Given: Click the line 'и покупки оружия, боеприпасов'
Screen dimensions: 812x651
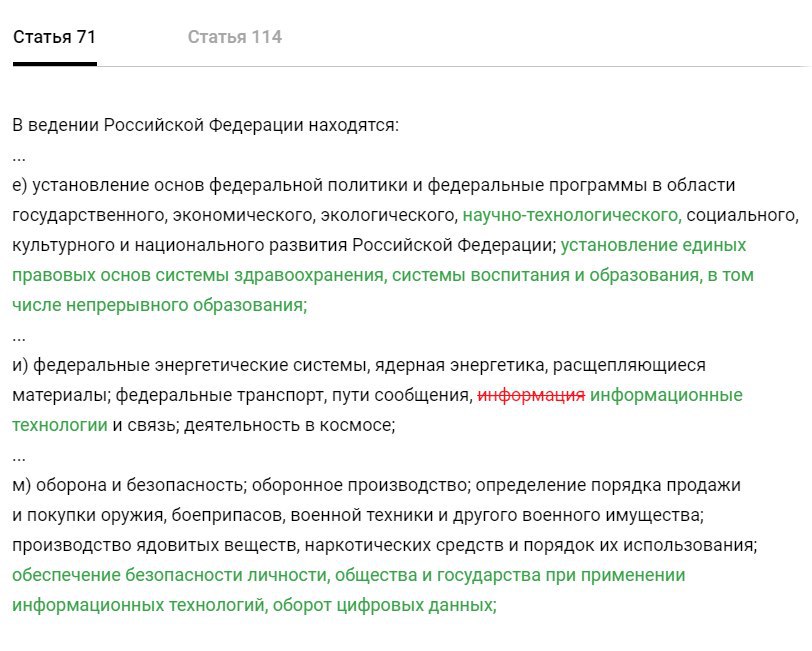Looking at the screenshot, I should 358,515.
